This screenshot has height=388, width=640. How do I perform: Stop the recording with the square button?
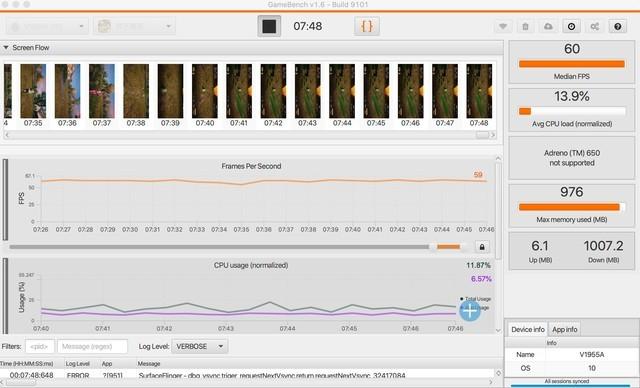pyautogui.click(x=269, y=26)
